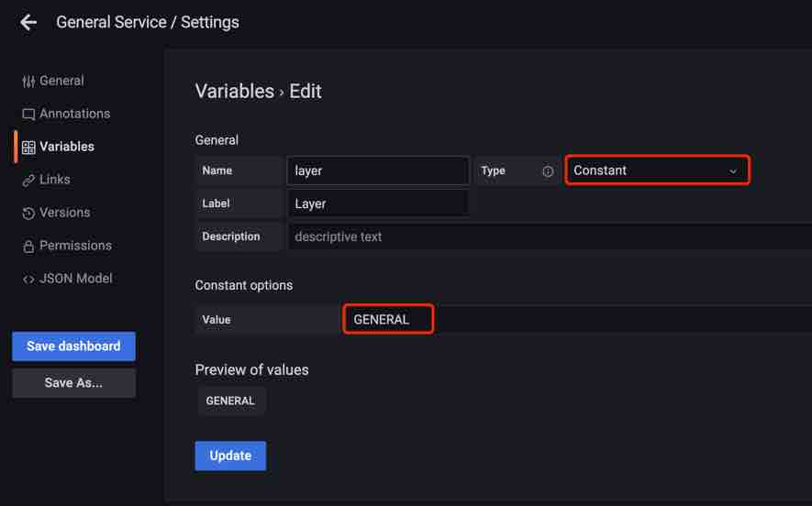812x506 pixels.
Task: Click the JSON Model code icon
Action: coord(28,280)
